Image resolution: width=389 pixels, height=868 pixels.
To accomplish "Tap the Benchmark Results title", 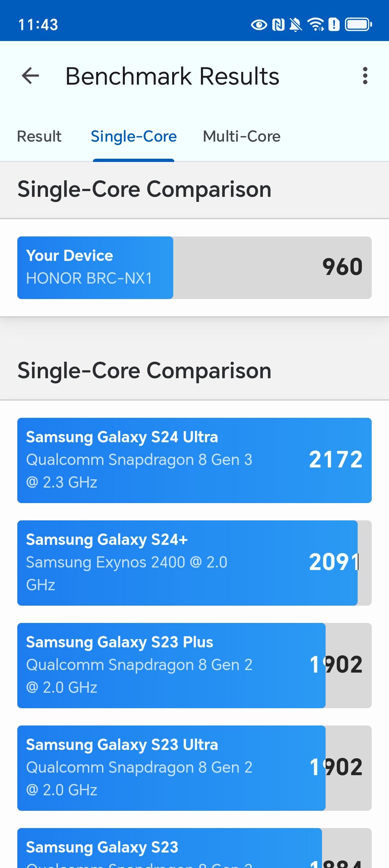I will coord(173,76).
